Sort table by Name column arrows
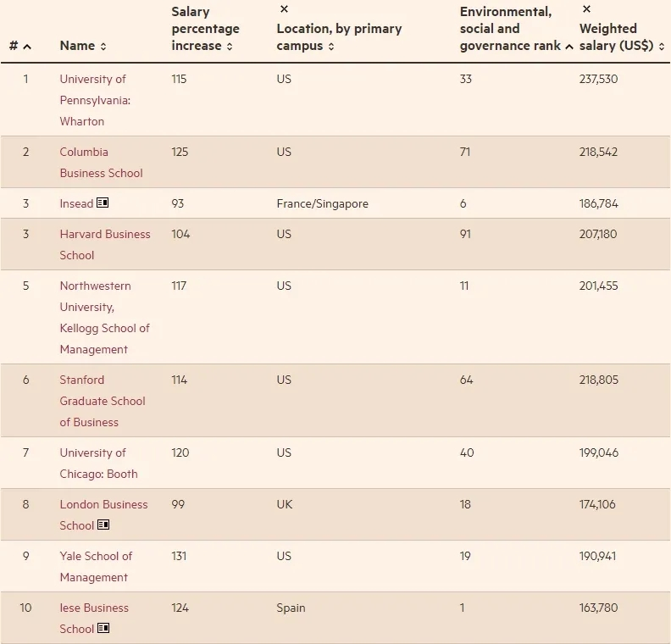671x644 pixels. (103, 47)
